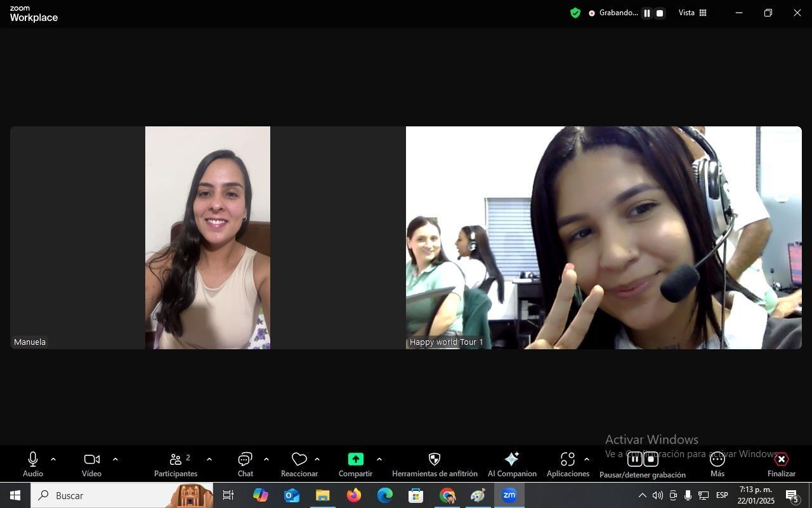Viewport: 812px width, 508px height.
Task: Turn off camera with the Vídeo button
Action: coord(91,464)
